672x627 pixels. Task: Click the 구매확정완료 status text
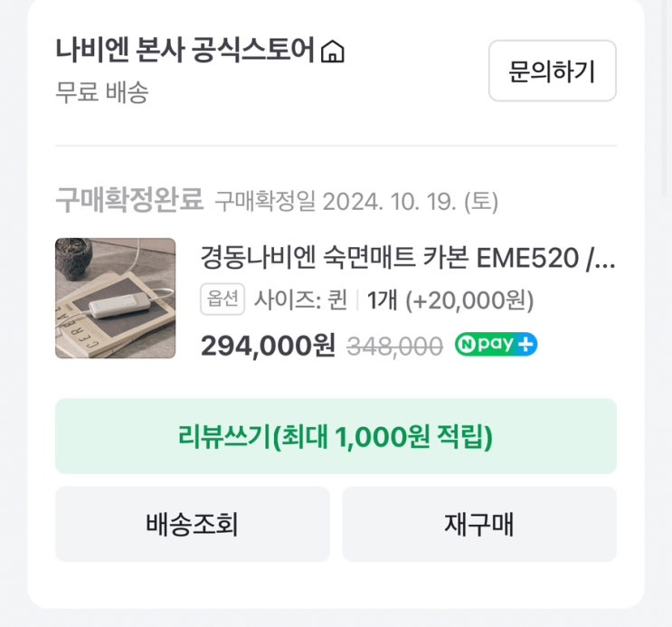128,199
